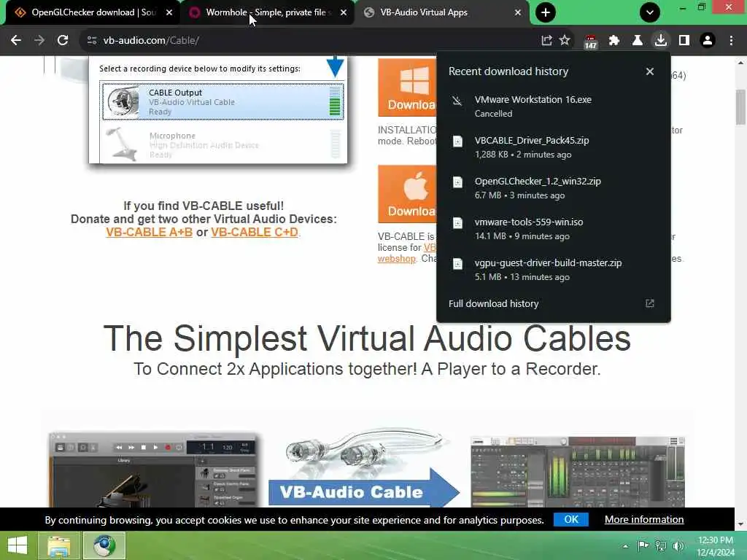Open the Chrome Labs flask icon

click(638, 41)
